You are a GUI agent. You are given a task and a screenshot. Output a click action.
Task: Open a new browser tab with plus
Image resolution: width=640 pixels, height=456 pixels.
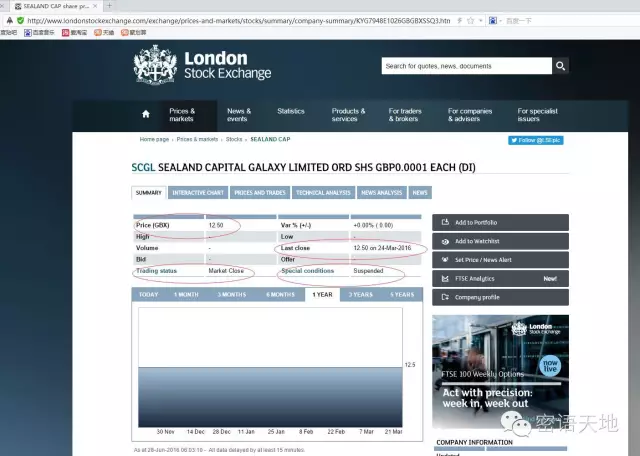(x=109, y=6)
